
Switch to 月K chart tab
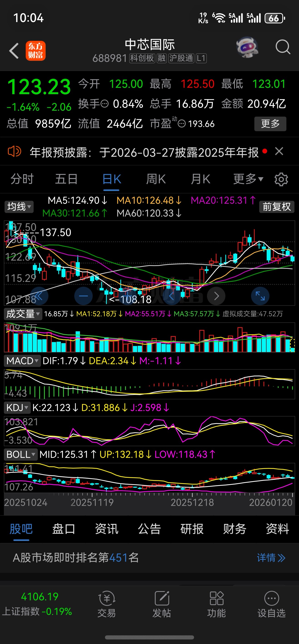201,179
